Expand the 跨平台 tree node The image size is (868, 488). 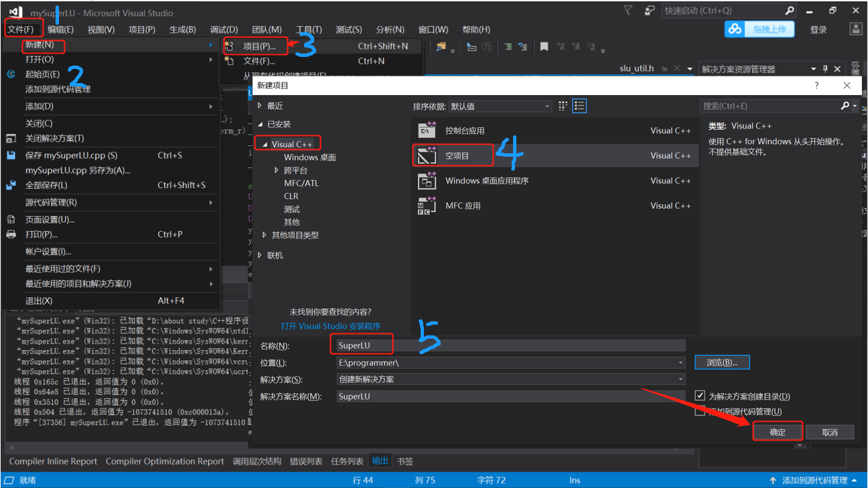coord(277,171)
